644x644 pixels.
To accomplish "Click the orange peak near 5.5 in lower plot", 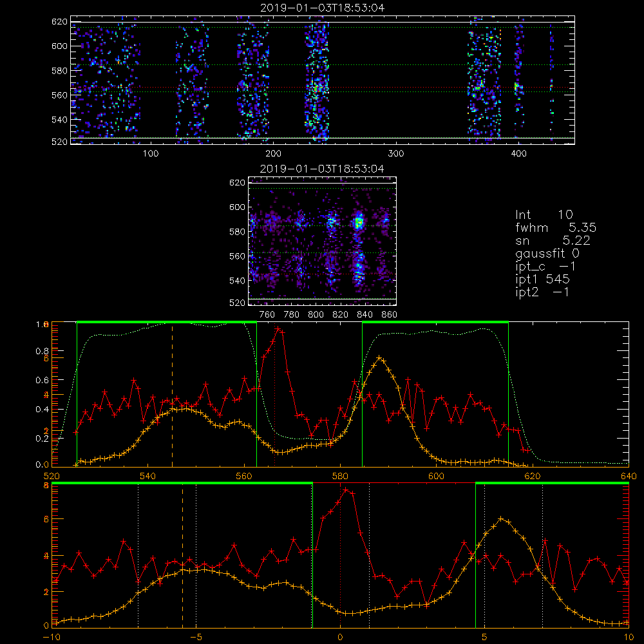I will tap(500, 518).
